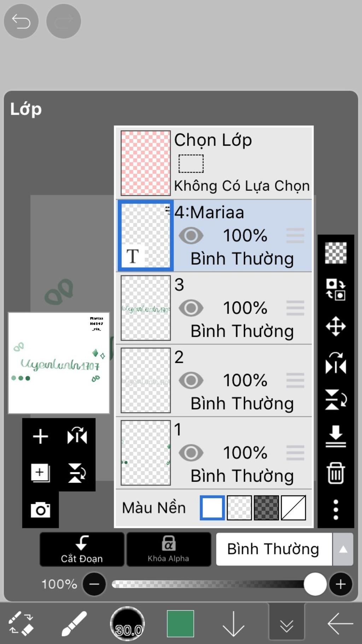Viewport: 362px width, 644px height.
Task: Tap the Cắt Đoạn clipping button
Action: [x=82, y=549]
